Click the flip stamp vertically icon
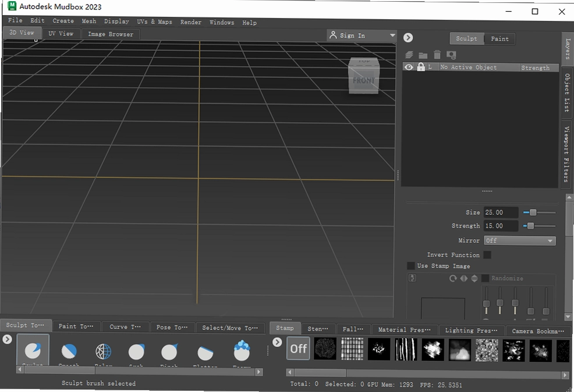Viewport: 574px width, 392px height. [474, 278]
